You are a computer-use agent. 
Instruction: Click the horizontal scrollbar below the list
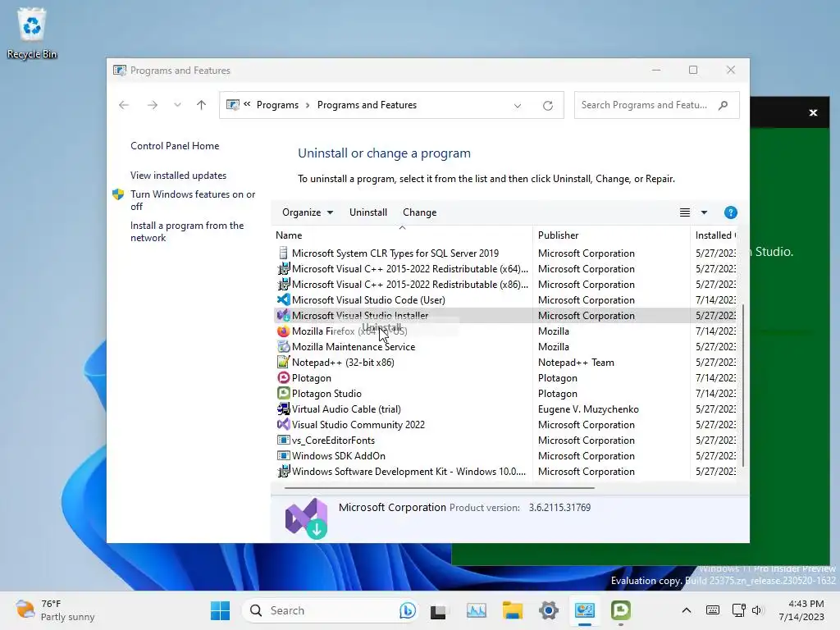(440, 488)
